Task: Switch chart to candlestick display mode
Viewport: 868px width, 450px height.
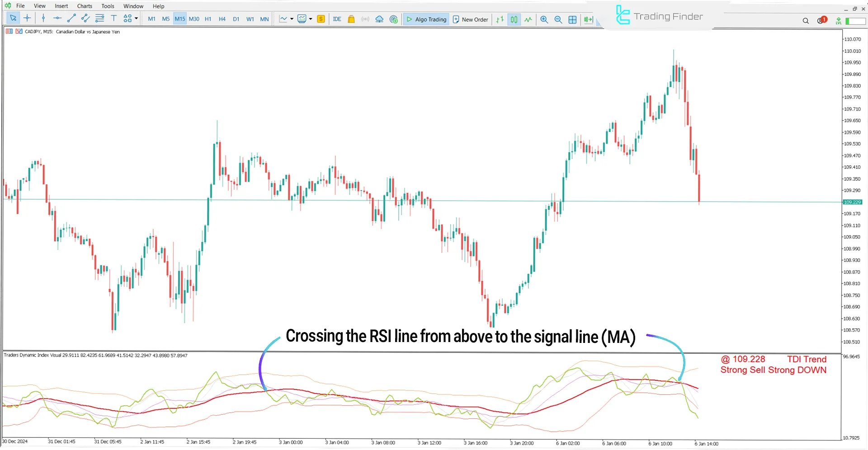Action: 514,19
